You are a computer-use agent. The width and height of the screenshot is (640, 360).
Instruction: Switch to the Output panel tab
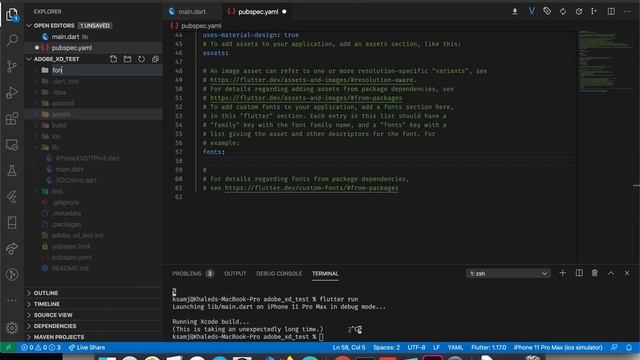pos(235,273)
